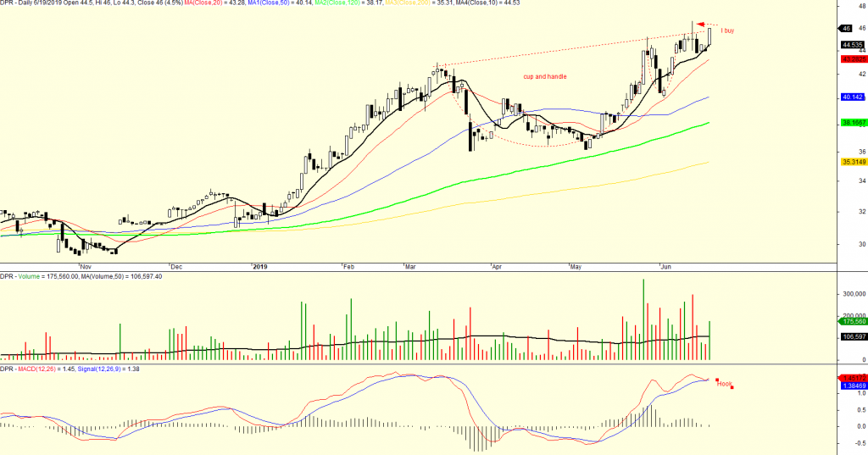Click the Mar label on time axis
The width and height of the screenshot is (868, 455).
[x=409, y=266]
